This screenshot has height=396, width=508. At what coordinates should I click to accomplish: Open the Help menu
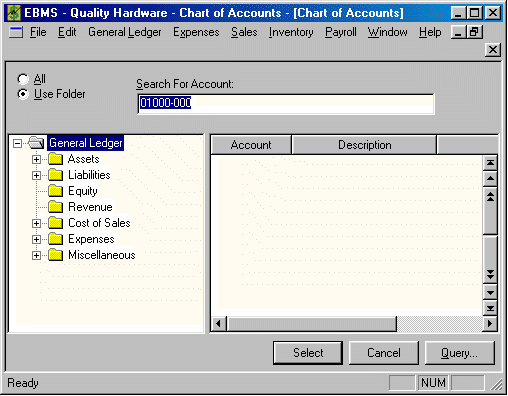coord(430,32)
